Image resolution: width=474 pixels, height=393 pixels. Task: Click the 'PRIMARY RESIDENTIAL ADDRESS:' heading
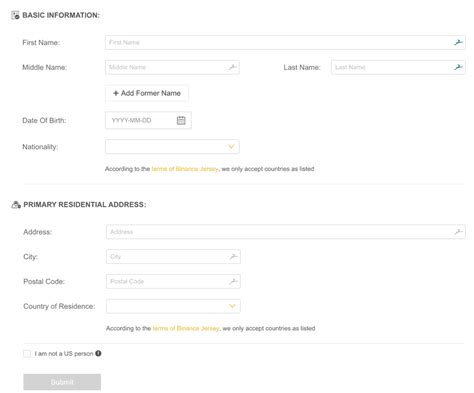85,204
